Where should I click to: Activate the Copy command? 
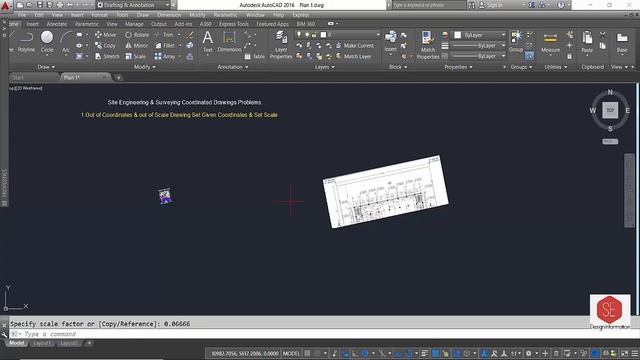105,46
